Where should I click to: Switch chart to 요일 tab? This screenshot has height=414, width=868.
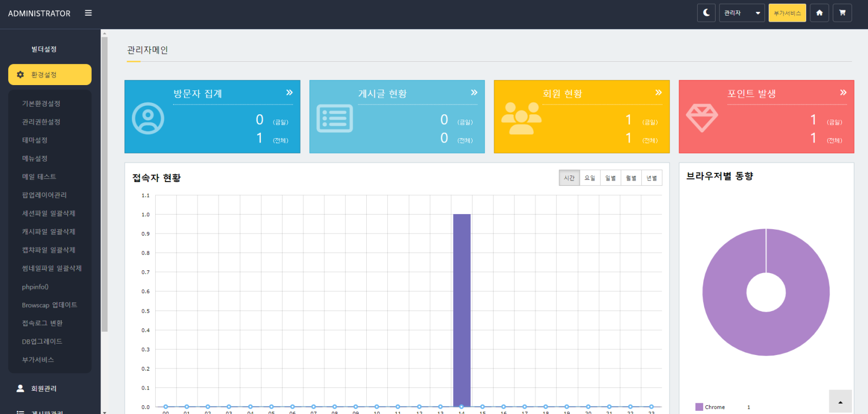pyautogui.click(x=590, y=178)
